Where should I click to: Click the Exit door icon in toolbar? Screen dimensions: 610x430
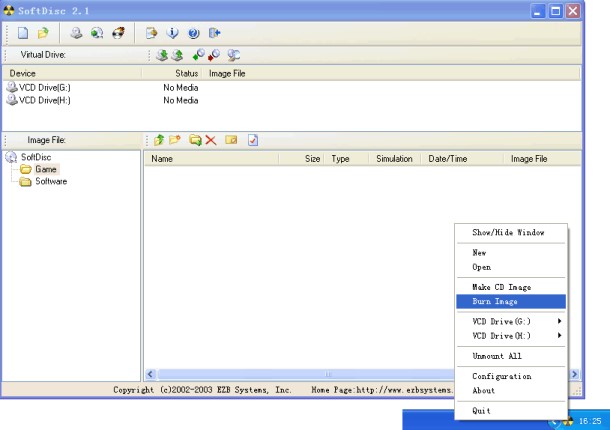pyautogui.click(x=214, y=33)
